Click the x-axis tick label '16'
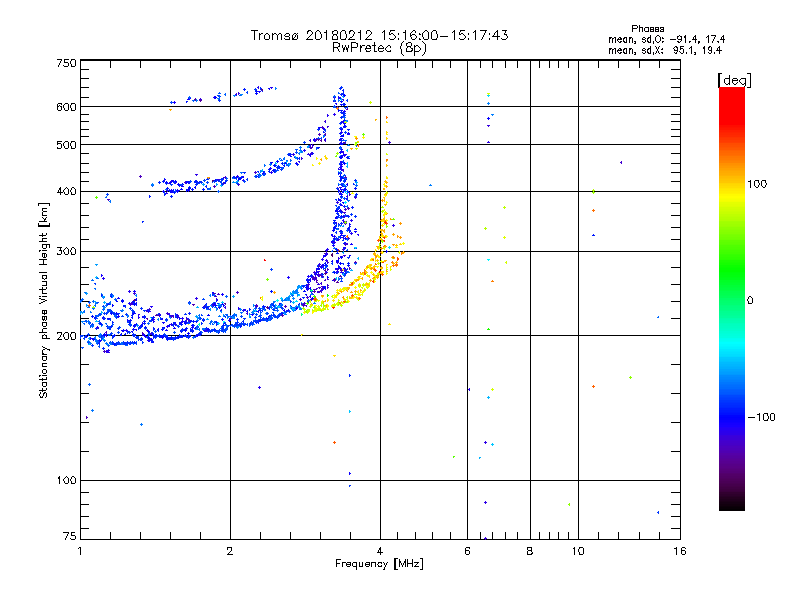Viewport: 800px width, 600px height. click(x=680, y=551)
